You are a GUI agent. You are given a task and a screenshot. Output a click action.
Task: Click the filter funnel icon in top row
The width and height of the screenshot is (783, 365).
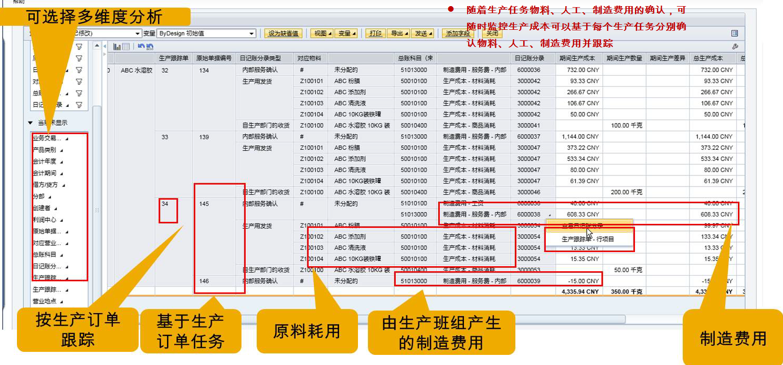point(78,47)
